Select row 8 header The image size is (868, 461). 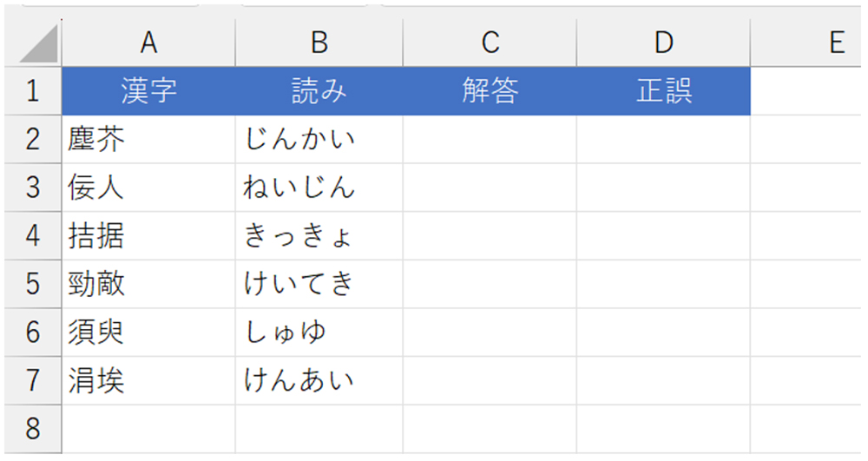point(33,429)
